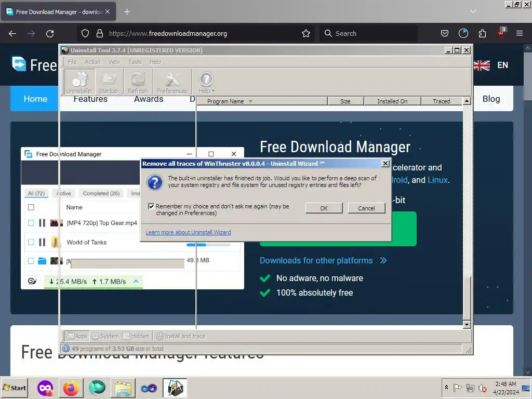The width and height of the screenshot is (532, 399).
Task: Click the Free Download Manager logo icon
Action: point(19,64)
